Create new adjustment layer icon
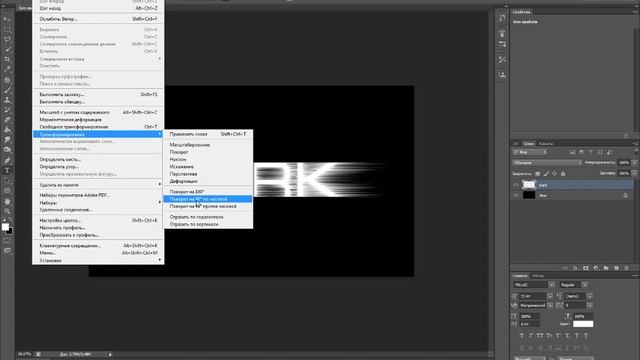The width and height of the screenshot is (640, 360). pos(596,268)
